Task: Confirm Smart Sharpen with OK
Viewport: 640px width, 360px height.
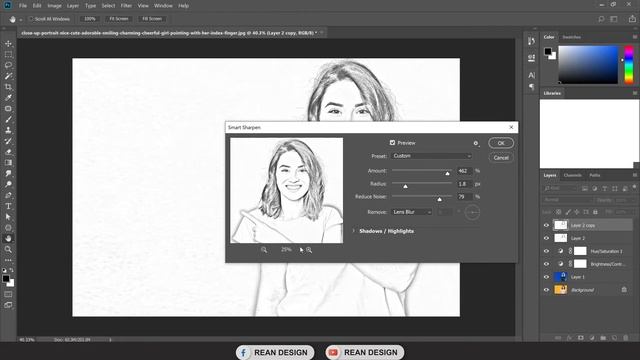Action: pos(501,143)
